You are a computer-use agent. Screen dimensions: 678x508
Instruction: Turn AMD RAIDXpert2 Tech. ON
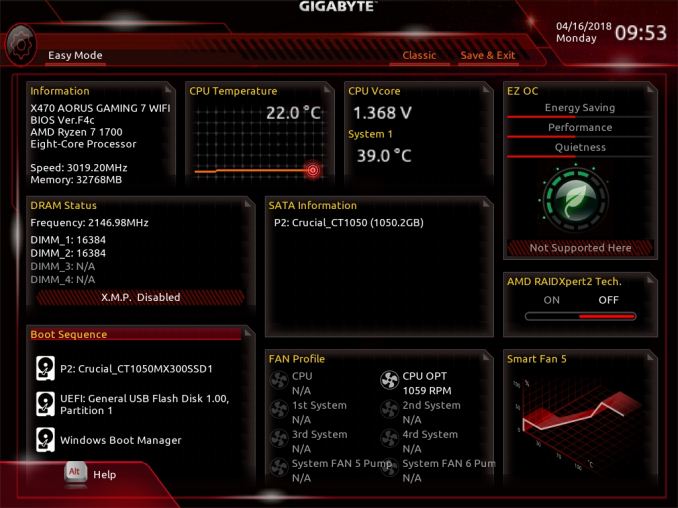tap(551, 300)
